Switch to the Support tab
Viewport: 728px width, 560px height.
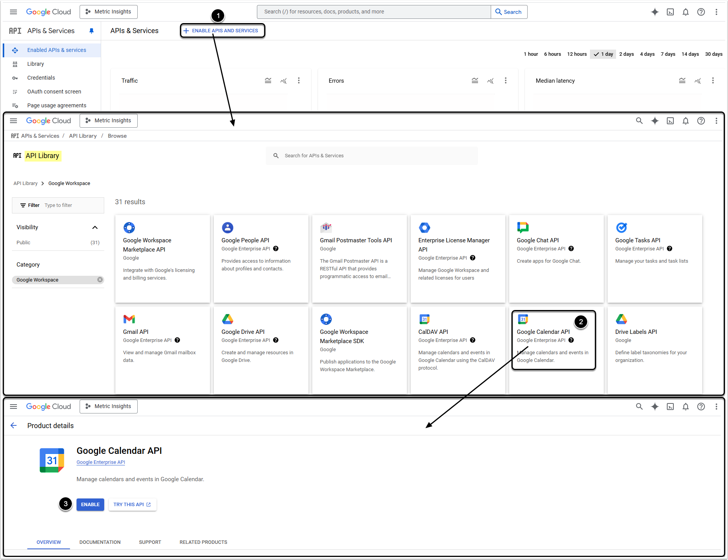coord(150,542)
